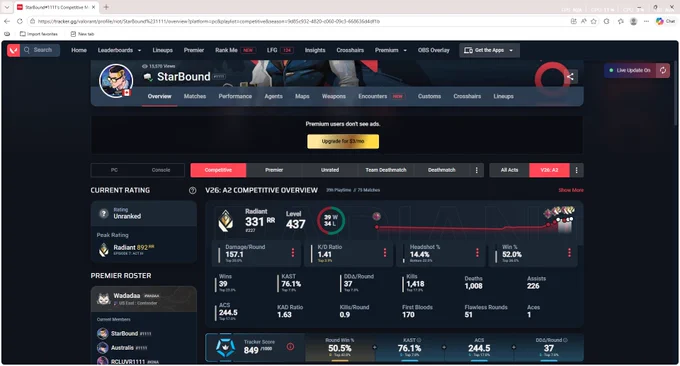Open K/D Ratio options menu

tap(385, 252)
